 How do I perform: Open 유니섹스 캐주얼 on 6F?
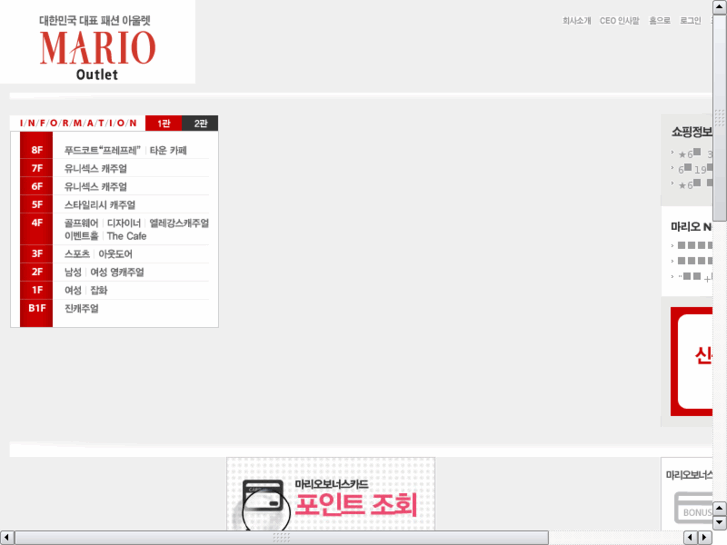(96, 186)
